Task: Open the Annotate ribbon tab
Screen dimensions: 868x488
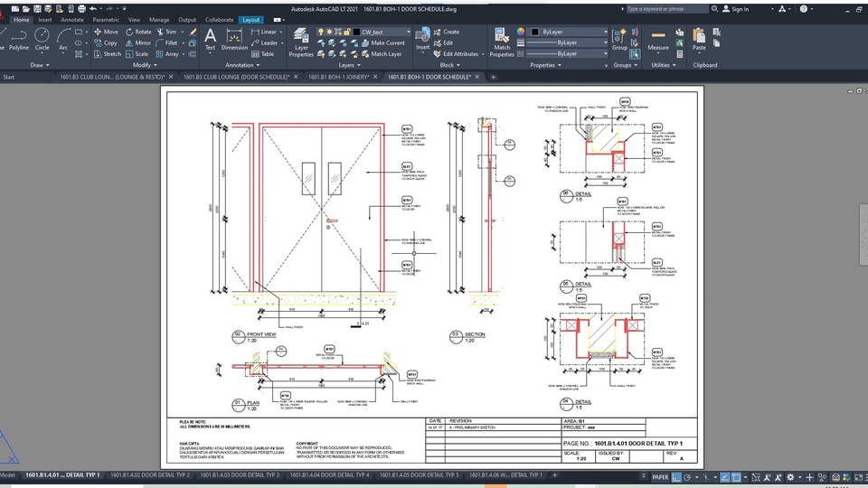Action: [72, 20]
